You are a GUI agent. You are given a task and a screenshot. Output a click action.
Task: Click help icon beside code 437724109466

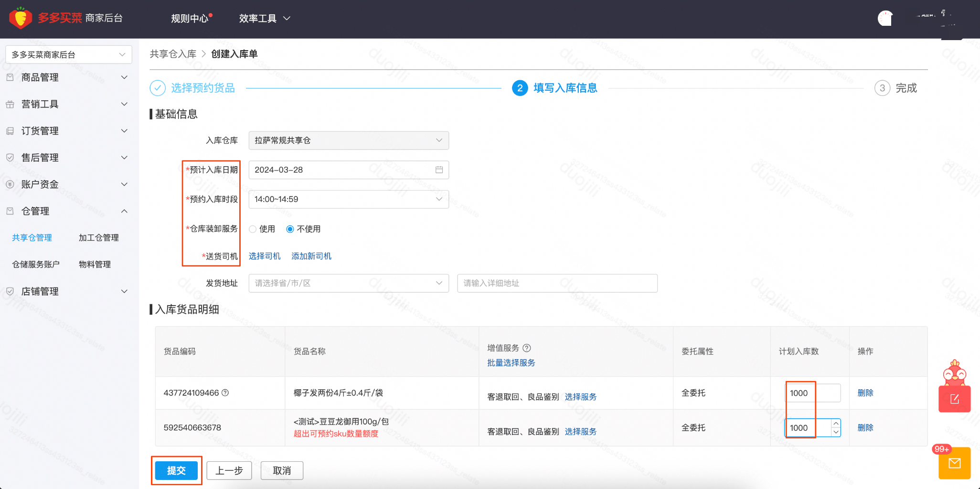[x=225, y=393]
